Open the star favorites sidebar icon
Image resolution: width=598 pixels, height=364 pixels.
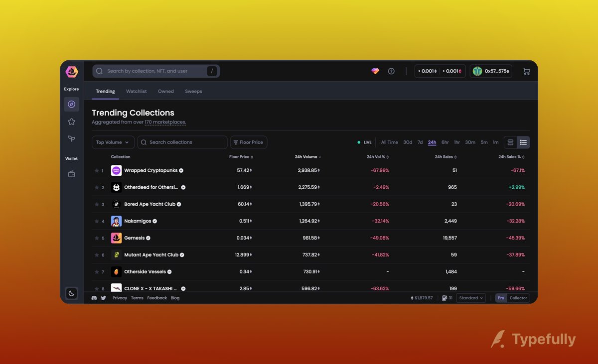click(71, 121)
